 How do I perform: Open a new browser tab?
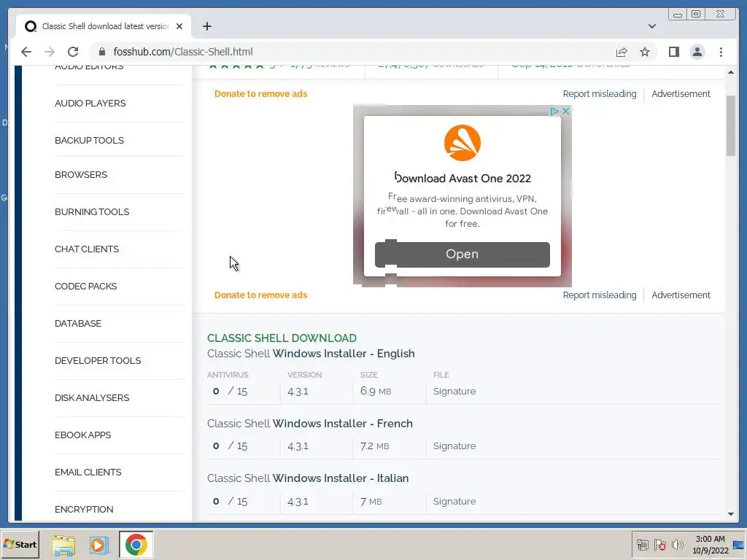tap(206, 26)
